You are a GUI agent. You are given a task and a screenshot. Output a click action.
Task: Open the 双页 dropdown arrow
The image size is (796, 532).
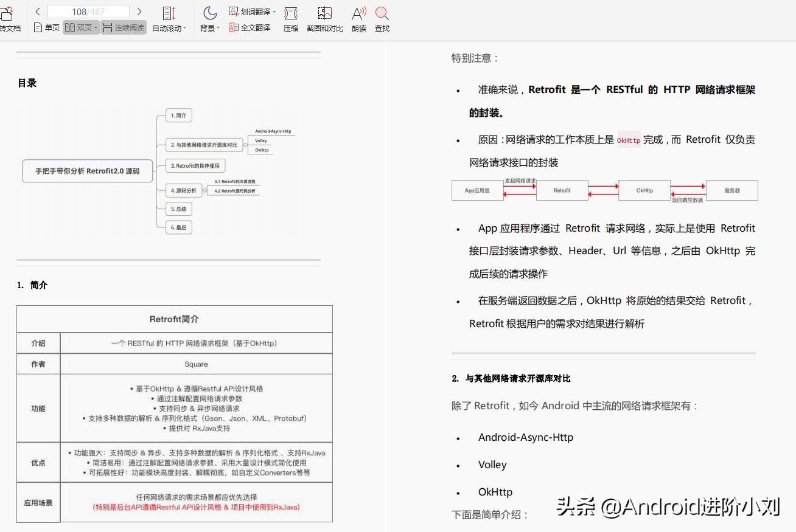(96, 28)
